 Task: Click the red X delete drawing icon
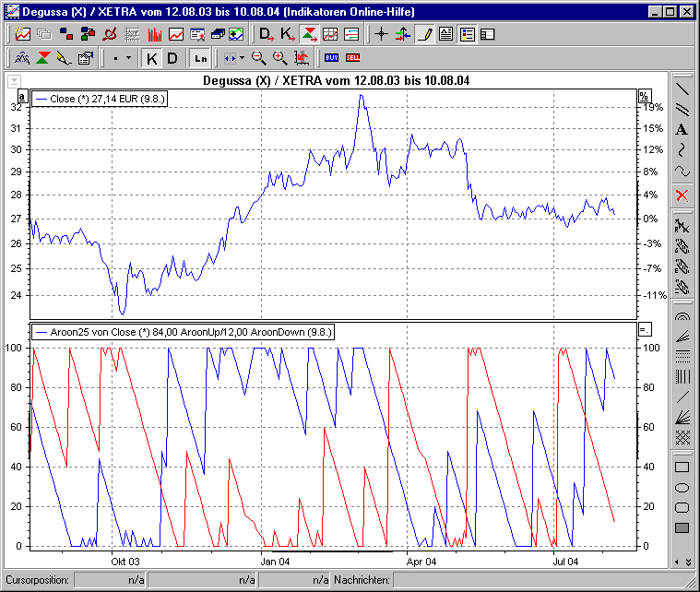682,195
